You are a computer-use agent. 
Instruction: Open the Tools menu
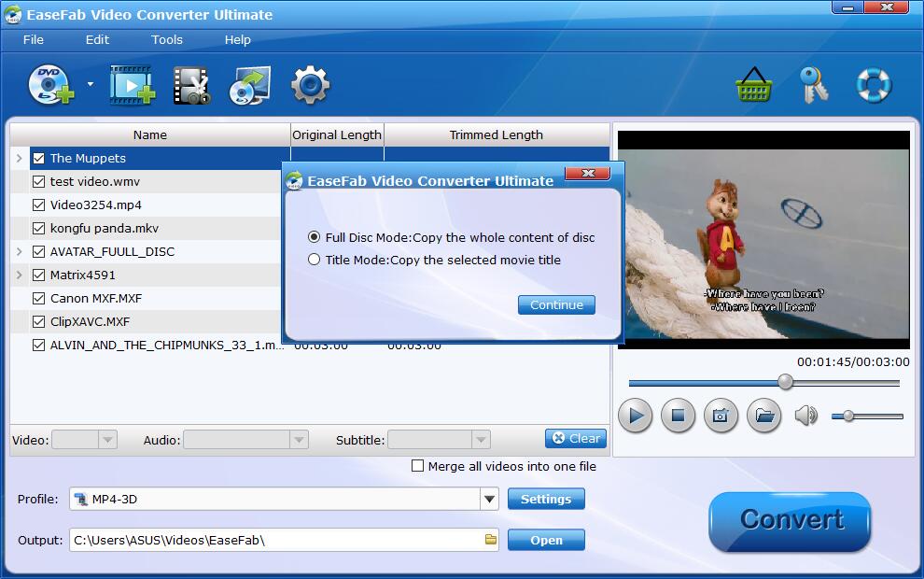[167, 39]
